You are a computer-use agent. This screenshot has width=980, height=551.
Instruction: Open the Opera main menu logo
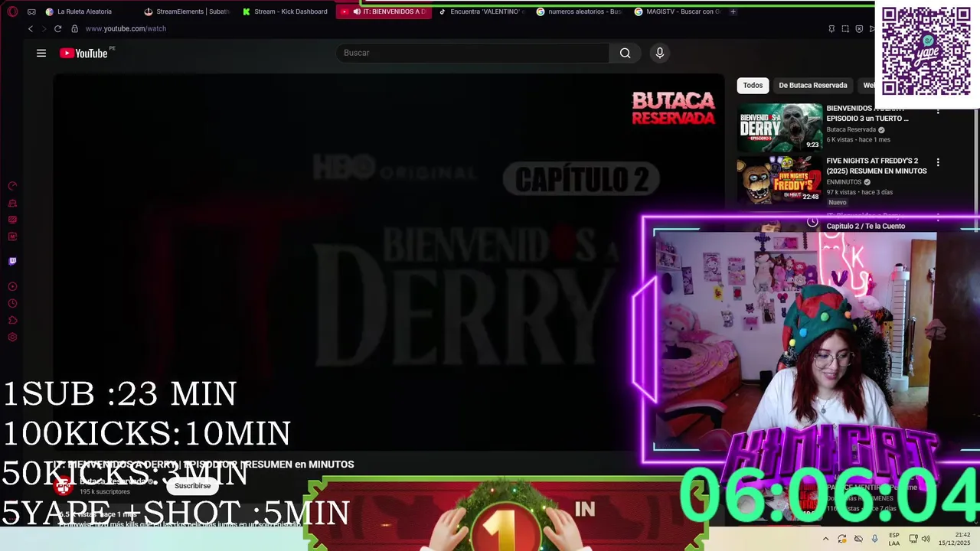pyautogui.click(x=12, y=11)
